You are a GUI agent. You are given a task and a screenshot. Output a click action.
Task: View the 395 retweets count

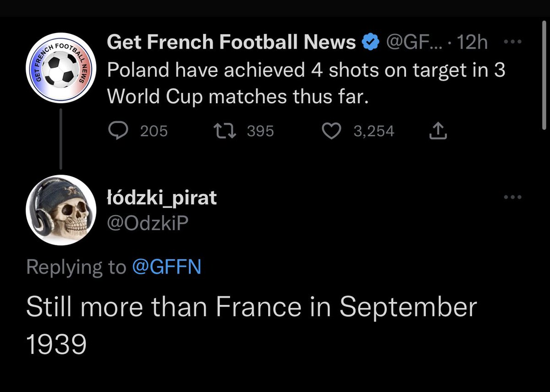(x=260, y=132)
